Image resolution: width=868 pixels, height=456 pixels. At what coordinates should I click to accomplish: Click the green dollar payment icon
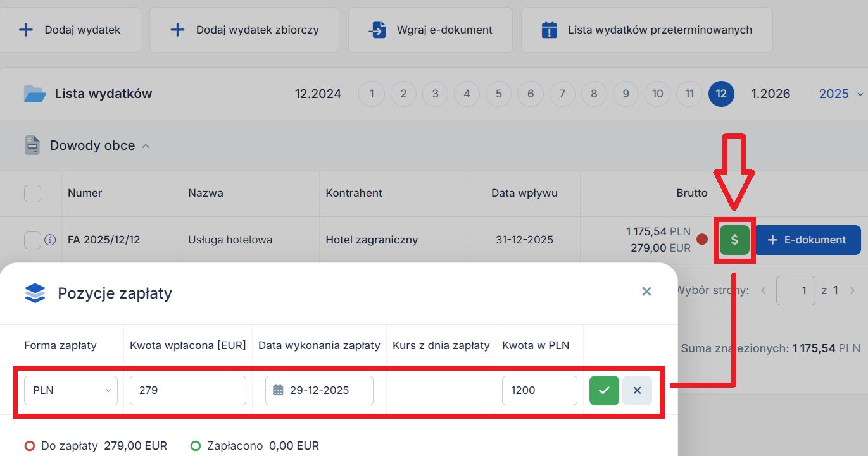pyautogui.click(x=734, y=240)
